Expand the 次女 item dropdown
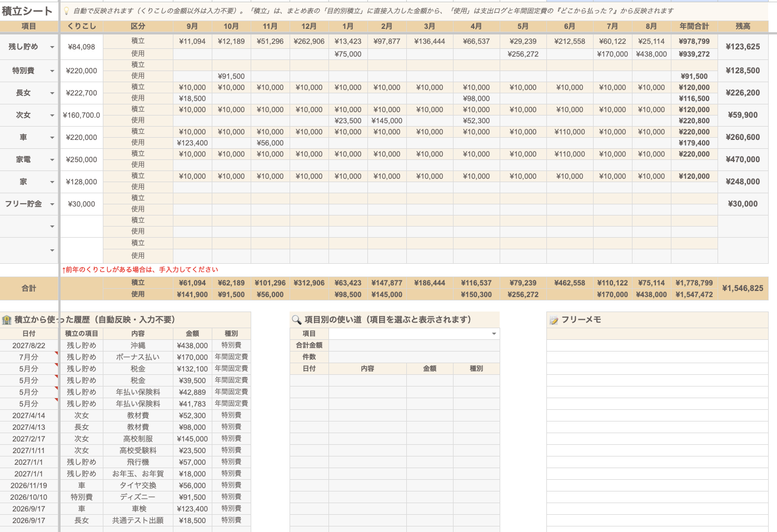The height and width of the screenshot is (532, 777). point(52,116)
